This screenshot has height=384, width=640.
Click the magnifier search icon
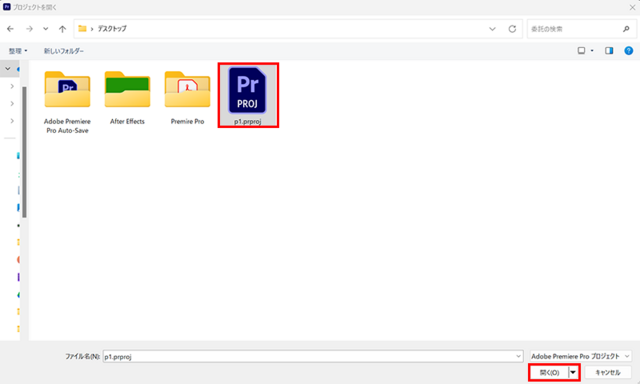pos(626,29)
